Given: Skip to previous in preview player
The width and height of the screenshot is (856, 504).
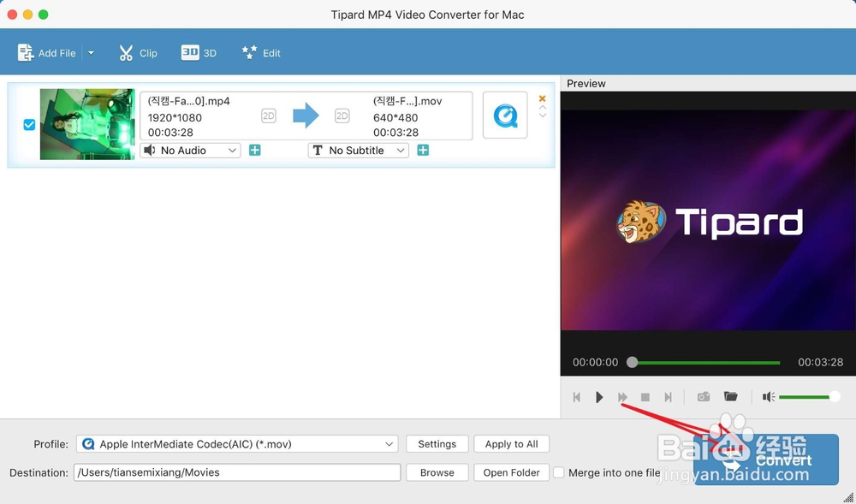Looking at the screenshot, I should [x=576, y=397].
